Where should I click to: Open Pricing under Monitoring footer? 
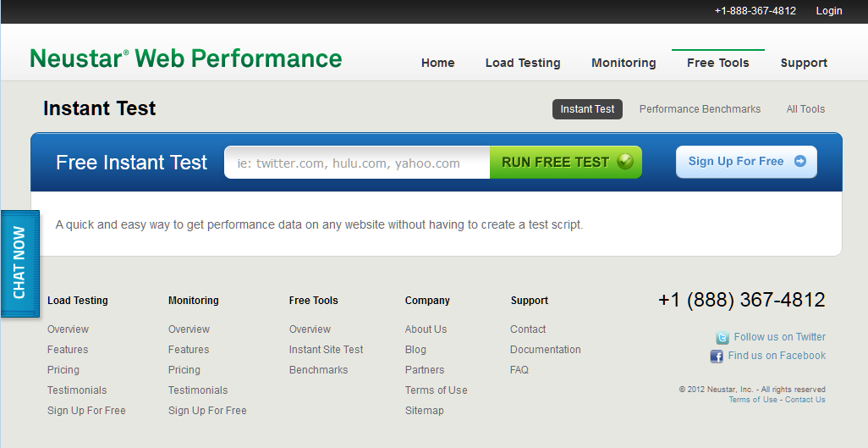point(184,370)
